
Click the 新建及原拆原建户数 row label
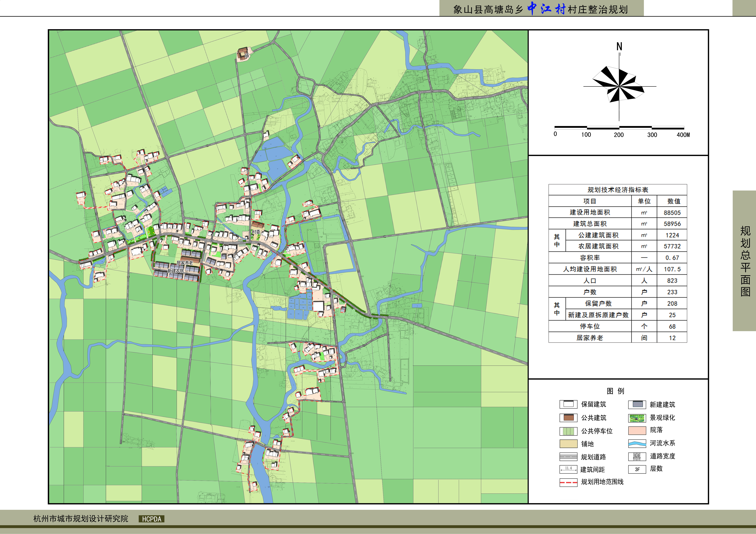click(x=598, y=315)
